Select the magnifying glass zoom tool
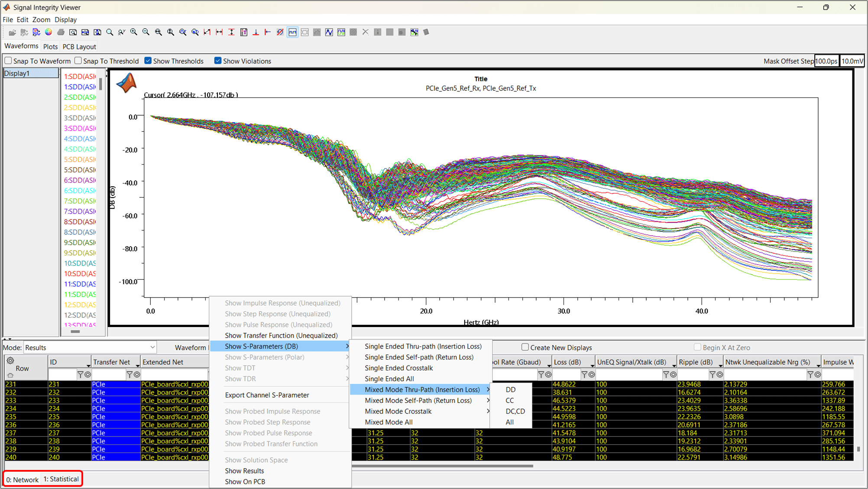Screen dimensions: 868x489 pyautogui.click(x=110, y=32)
